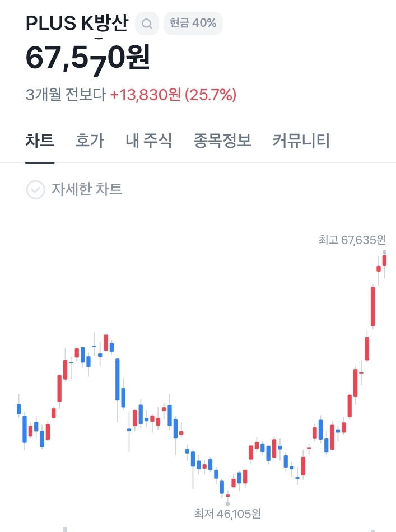Tap the current price 67,570원
The width and height of the screenshot is (396, 532).
(87, 58)
